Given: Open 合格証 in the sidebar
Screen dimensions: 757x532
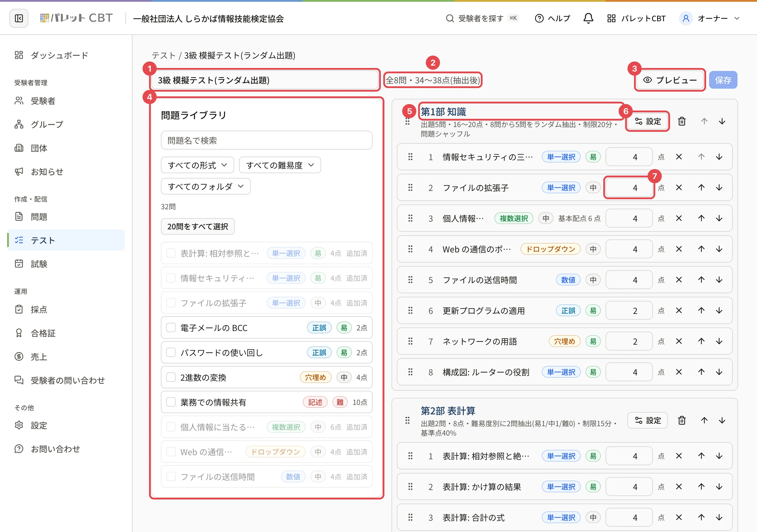Looking at the screenshot, I should click(x=66, y=333).
